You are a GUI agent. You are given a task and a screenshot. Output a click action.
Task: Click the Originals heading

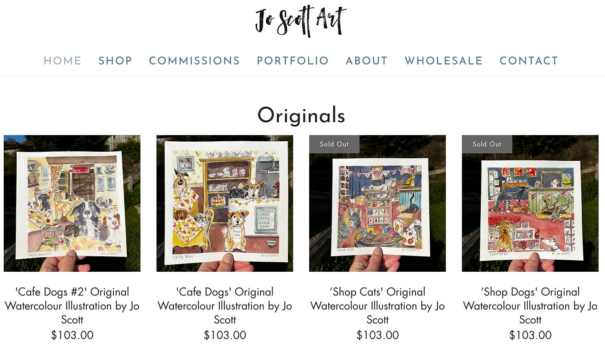click(x=301, y=115)
